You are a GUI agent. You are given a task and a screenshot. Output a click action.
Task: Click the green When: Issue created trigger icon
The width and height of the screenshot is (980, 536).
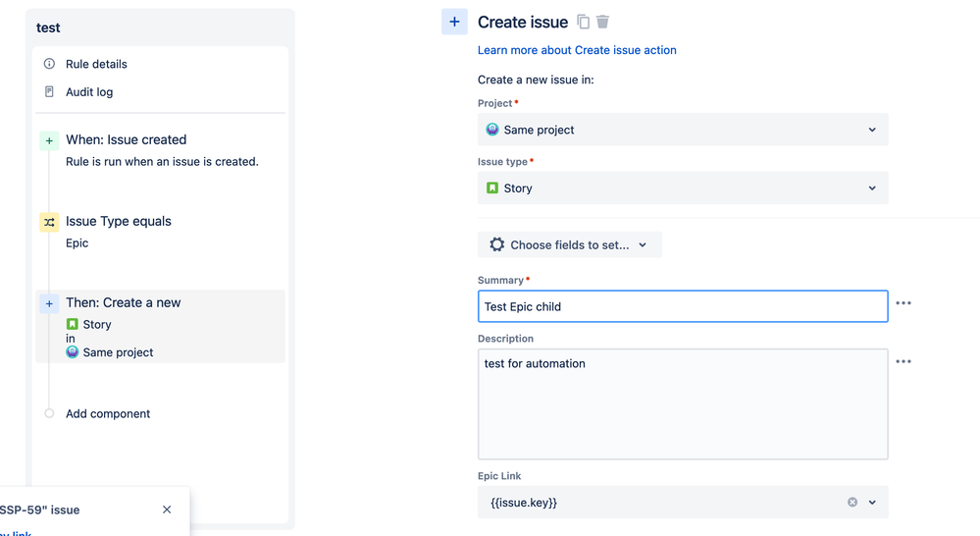click(49, 141)
